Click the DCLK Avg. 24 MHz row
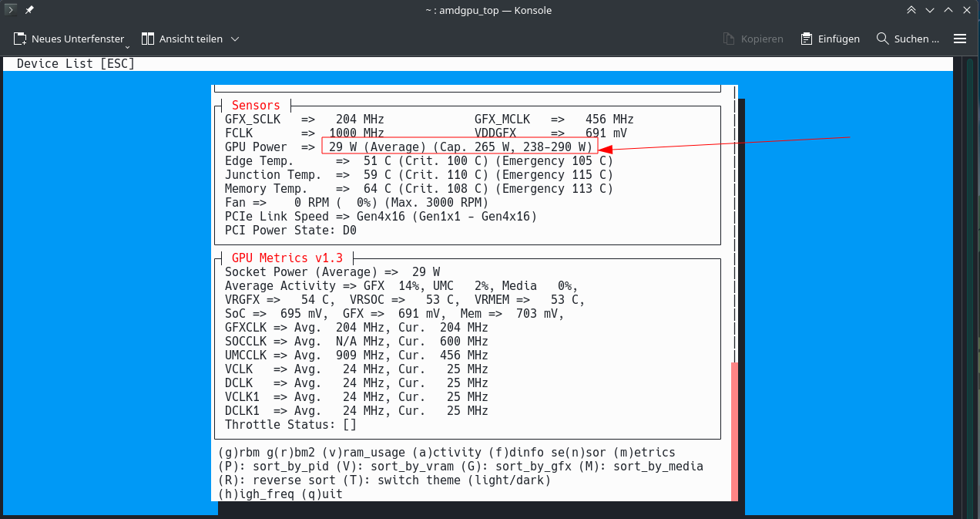The image size is (980, 519). (357, 383)
